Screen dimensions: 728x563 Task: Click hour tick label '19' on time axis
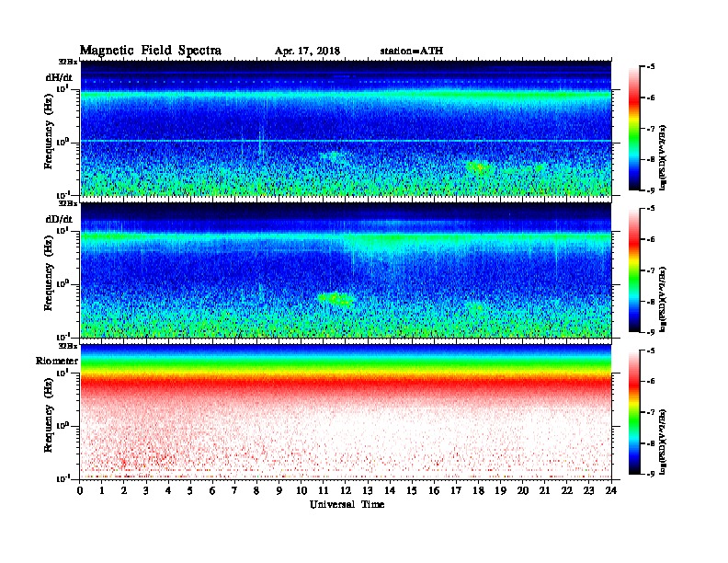coord(500,490)
